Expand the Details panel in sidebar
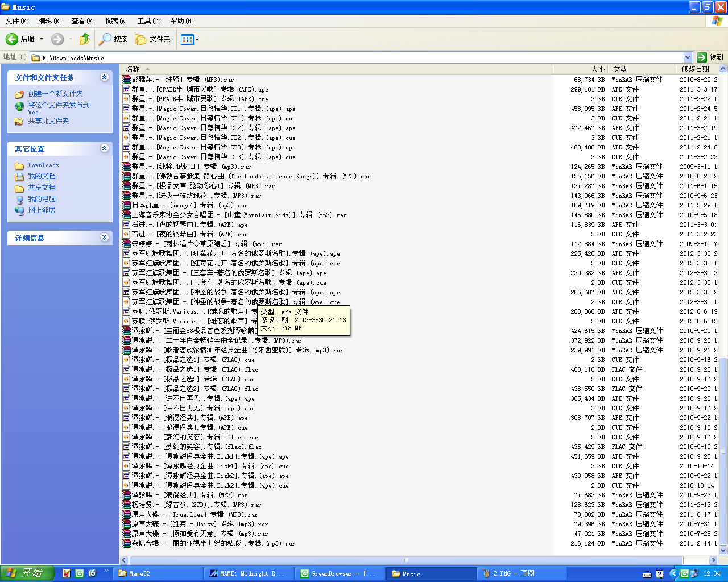The image size is (728, 582). tap(104, 238)
